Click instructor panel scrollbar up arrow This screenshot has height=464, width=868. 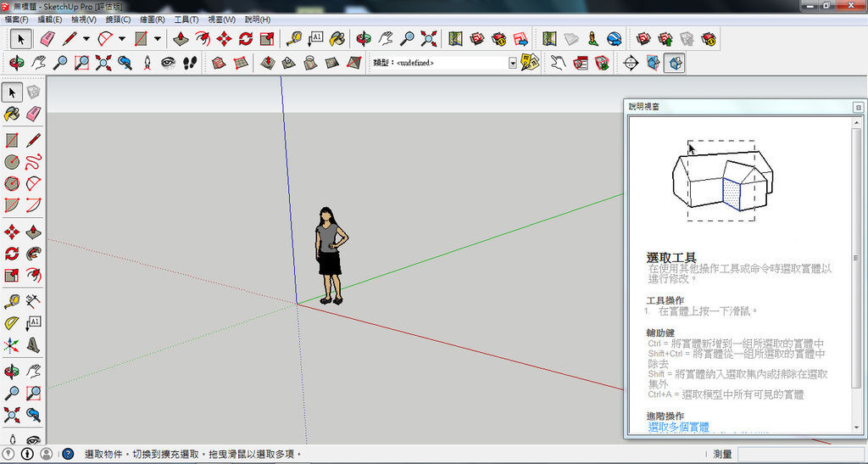point(857,122)
